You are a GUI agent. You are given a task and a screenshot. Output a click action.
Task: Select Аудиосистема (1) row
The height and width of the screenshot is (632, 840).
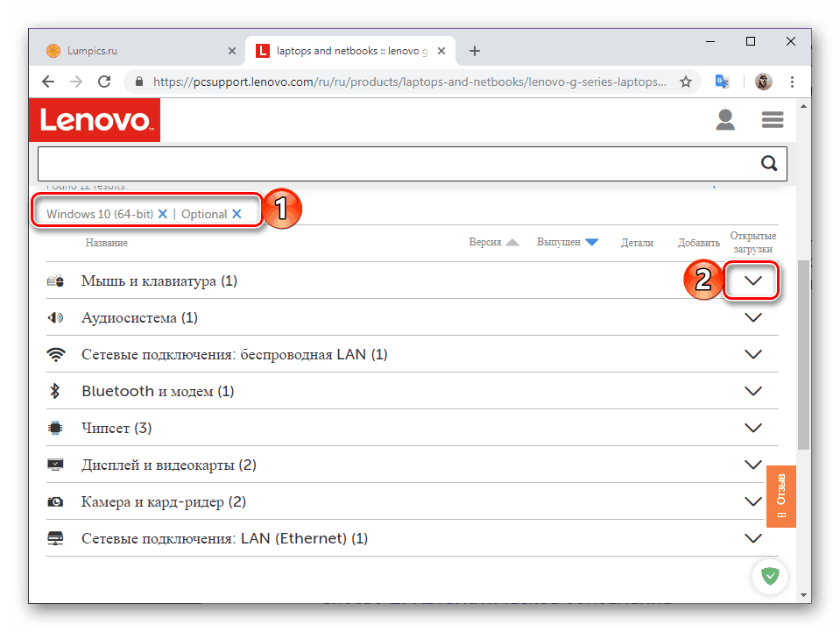point(412,317)
